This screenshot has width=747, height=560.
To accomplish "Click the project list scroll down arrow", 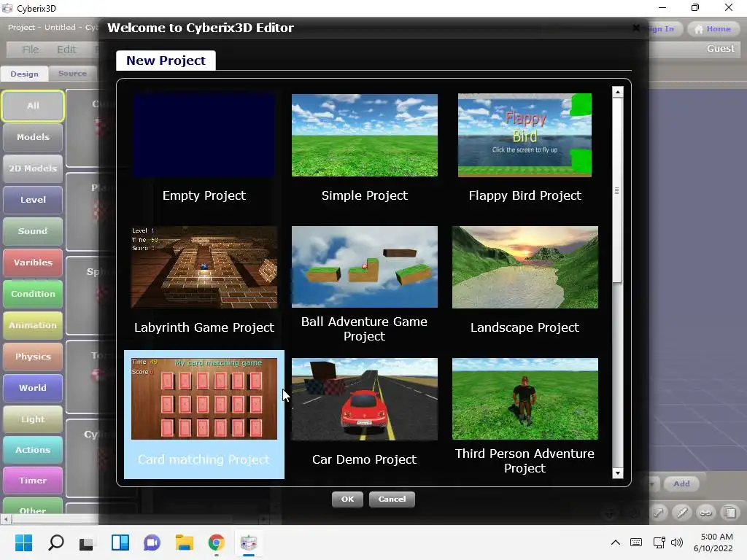I will coord(617,472).
